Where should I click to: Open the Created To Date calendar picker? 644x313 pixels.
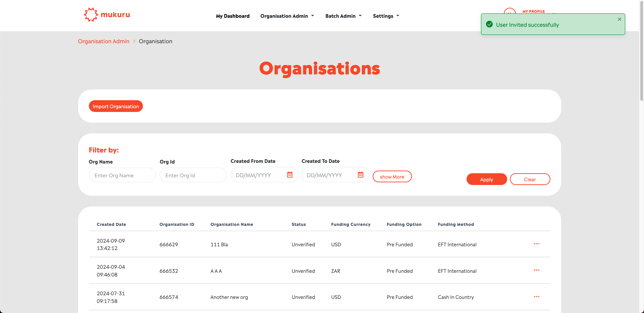[x=361, y=175]
